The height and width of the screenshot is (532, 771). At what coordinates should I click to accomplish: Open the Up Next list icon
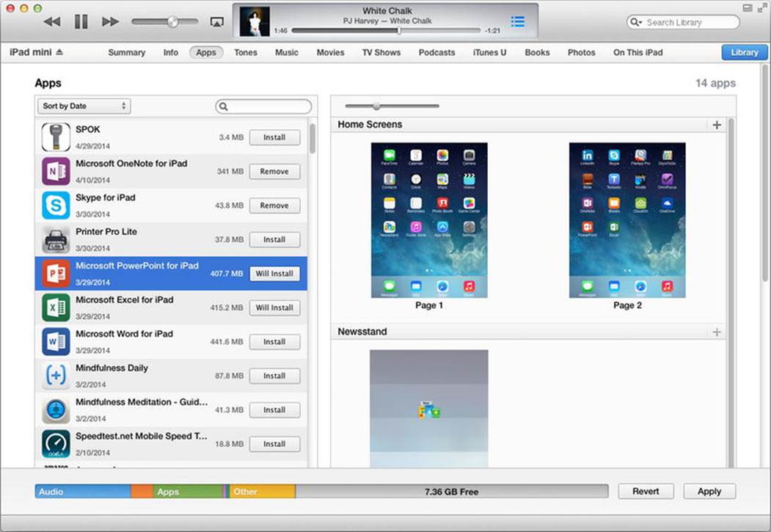click(x=518, y=21)
